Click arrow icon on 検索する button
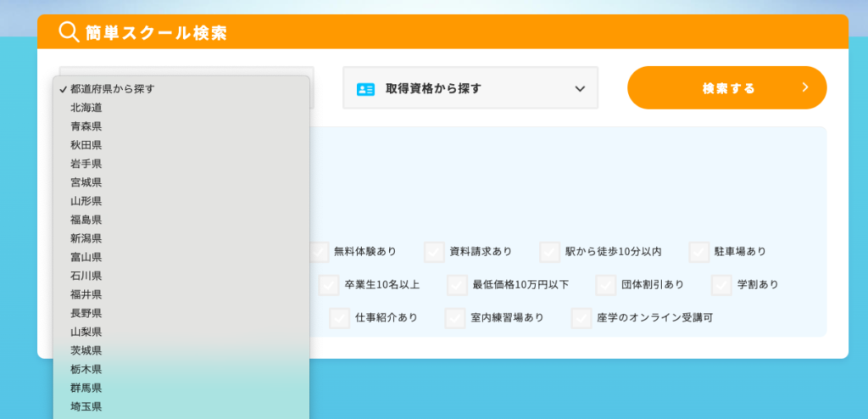This screenshot has height=419, width=868. (804, 87)
